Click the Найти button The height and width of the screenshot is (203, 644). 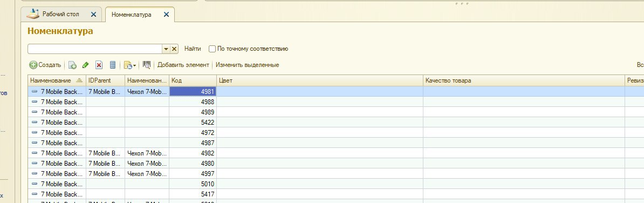(193, 49)
